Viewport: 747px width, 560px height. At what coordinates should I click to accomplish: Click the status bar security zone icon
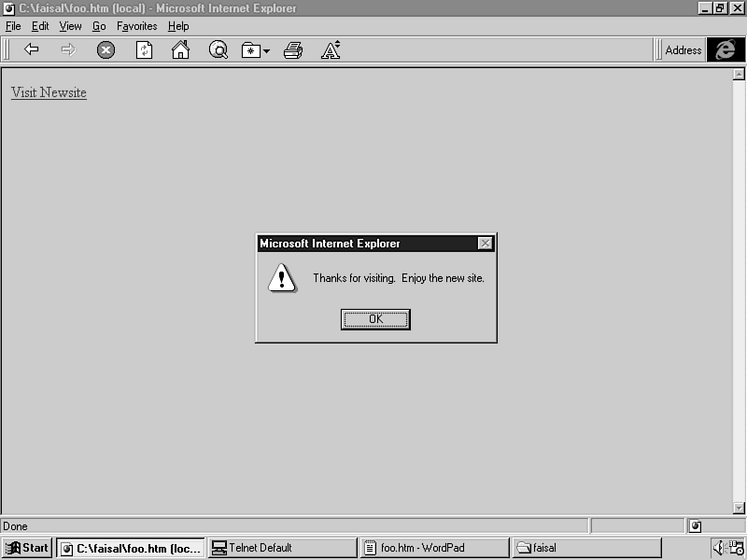[x=696, y=525]
